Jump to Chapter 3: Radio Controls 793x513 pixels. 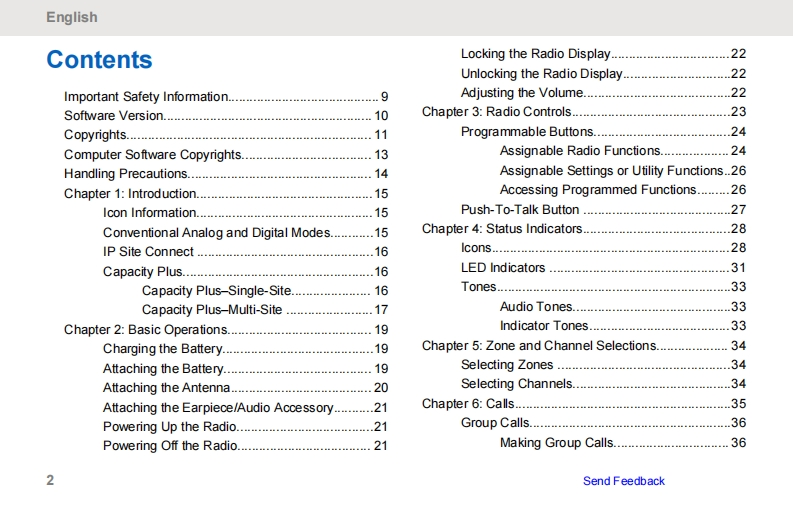pos(497,112)
